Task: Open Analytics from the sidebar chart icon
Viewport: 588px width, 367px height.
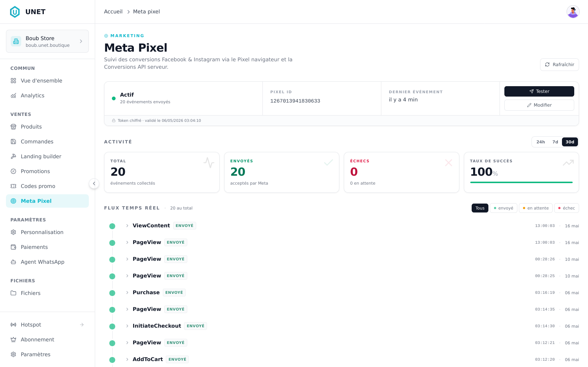Action: [13, 95]
